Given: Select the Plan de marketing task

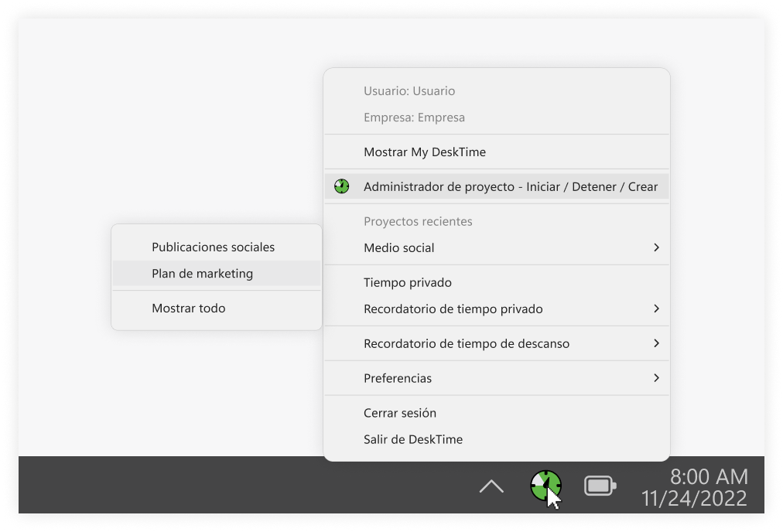Looking at the screenshot, I should (x=216, y=274).
